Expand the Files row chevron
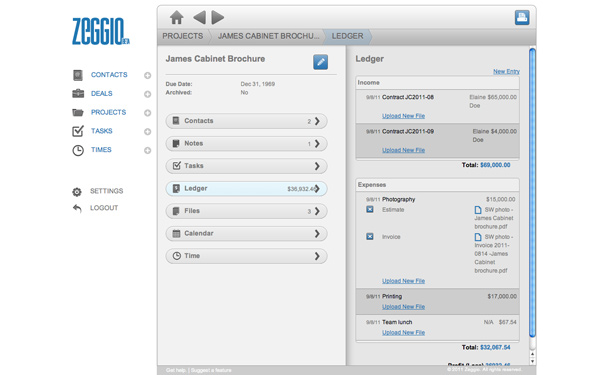The width and height of the screenshot is (600, 375). click(x=317, y=211)
